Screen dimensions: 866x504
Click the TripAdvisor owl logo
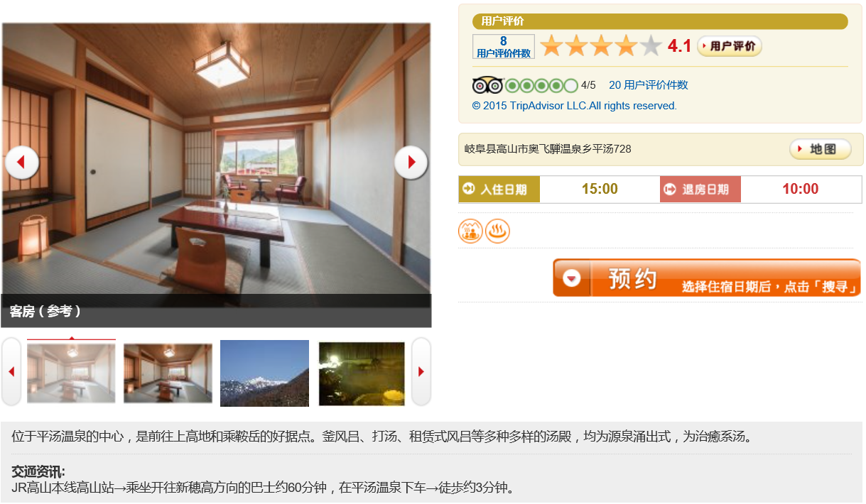tap(487, 86)
